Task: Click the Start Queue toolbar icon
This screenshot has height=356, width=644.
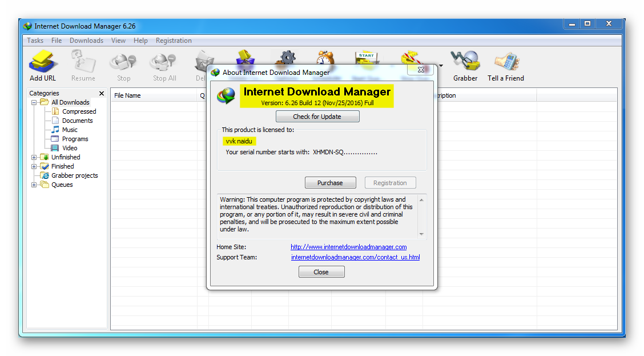Action: (x=367, y=58)
